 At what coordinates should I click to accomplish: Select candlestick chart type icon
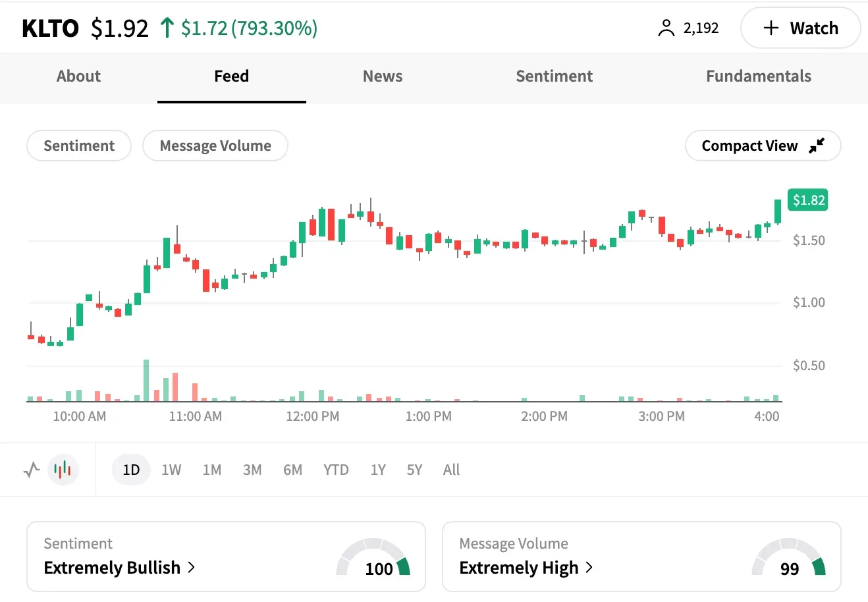63,470
